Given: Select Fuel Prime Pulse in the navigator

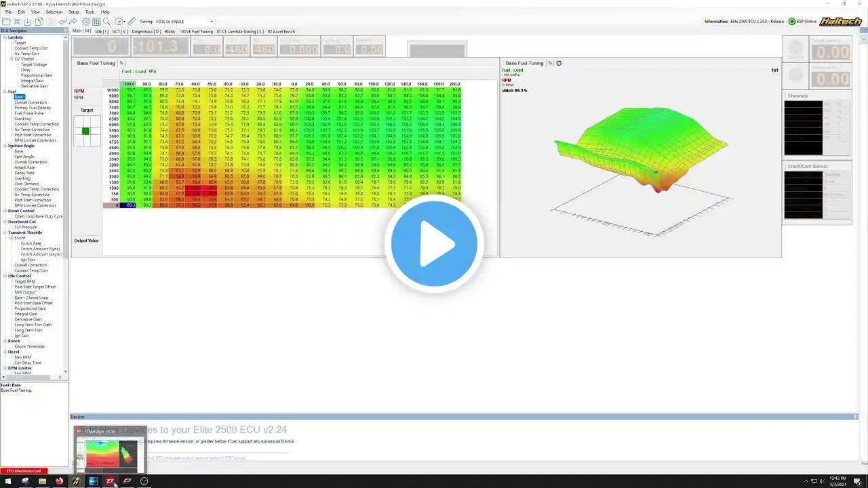Looking at the screenshot, I should click(x=29, y=113).
